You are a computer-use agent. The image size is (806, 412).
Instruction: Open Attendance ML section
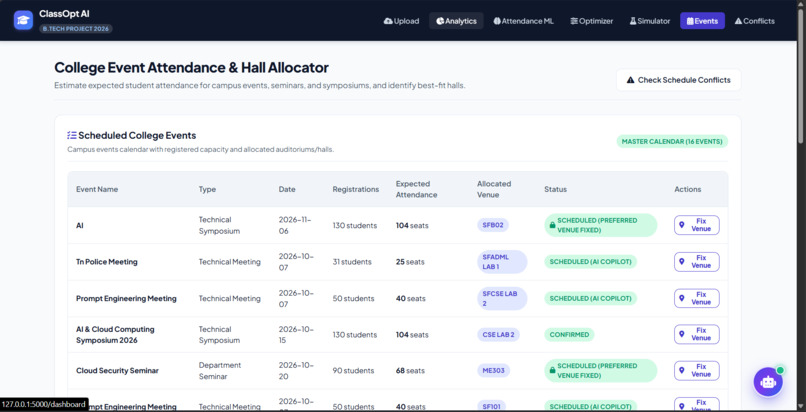pyautogui.click(x=523, y=21)
